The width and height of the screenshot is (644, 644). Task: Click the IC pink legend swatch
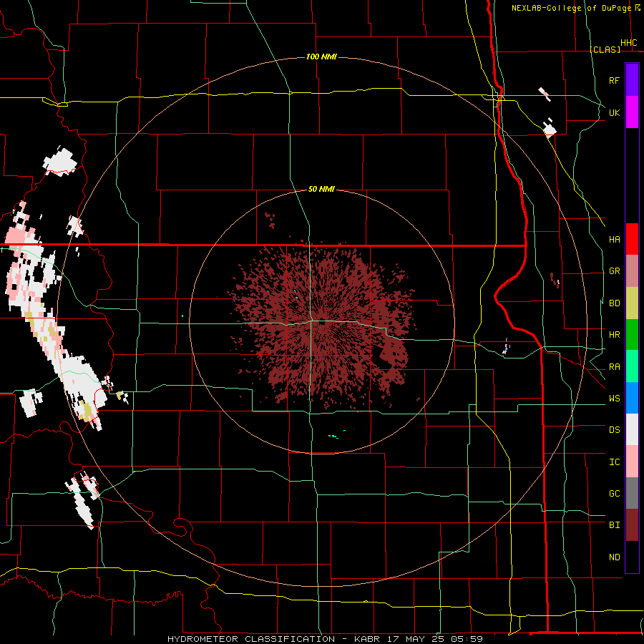[x=632, y=462]
